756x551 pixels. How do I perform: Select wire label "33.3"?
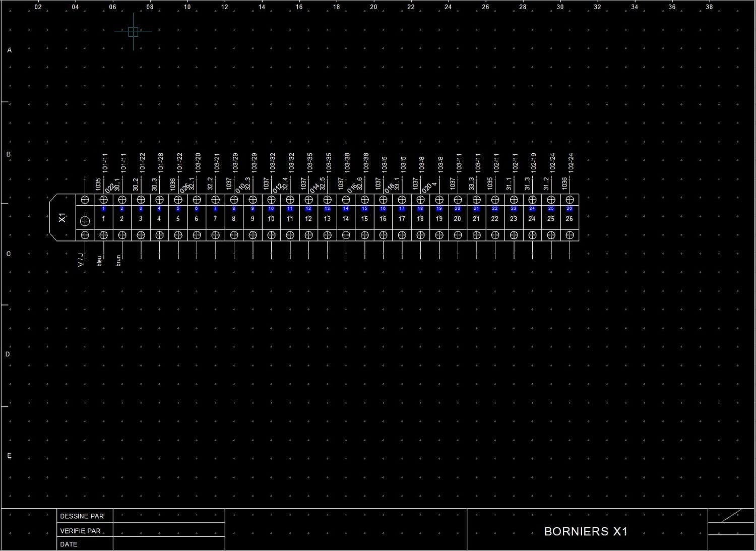click(x=471, y=184)
